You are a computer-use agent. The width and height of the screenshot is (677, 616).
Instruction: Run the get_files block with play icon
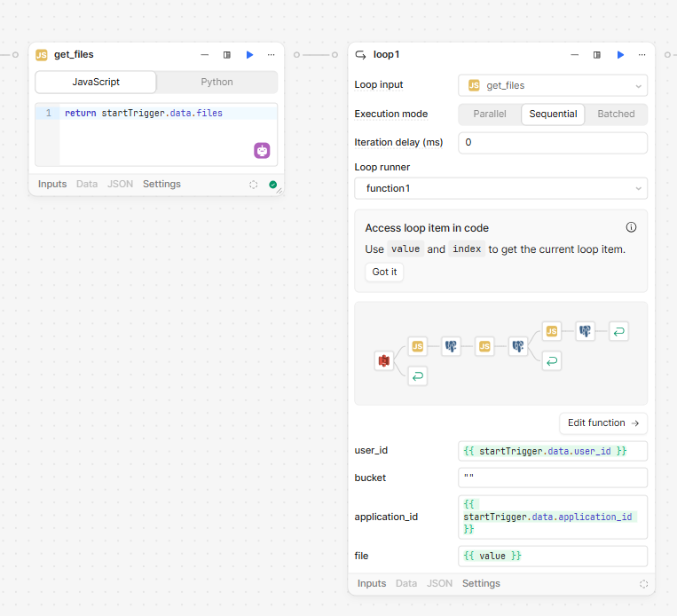tap(249, 55)
